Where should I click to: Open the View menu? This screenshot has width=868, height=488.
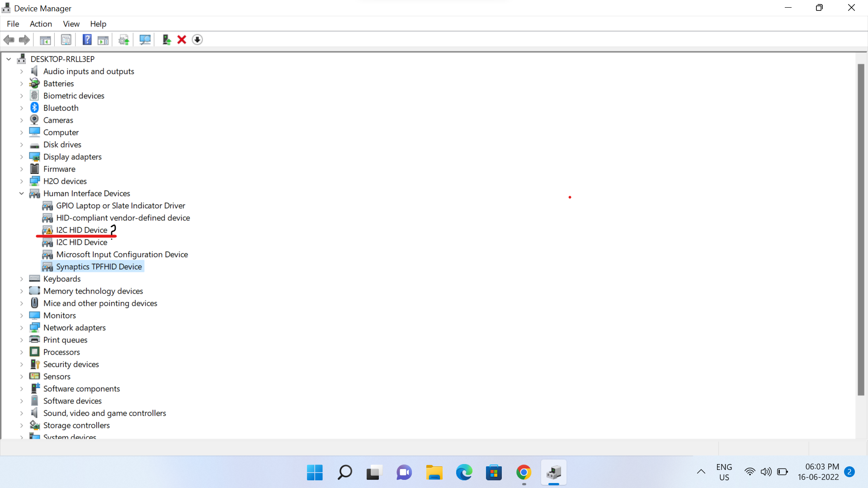(x=71, y=24)
